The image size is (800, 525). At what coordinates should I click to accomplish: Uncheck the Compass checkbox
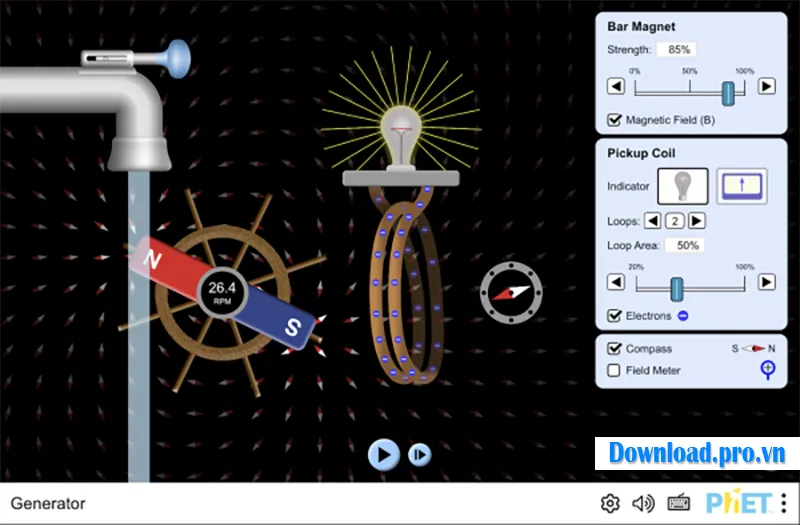(614, 348)
